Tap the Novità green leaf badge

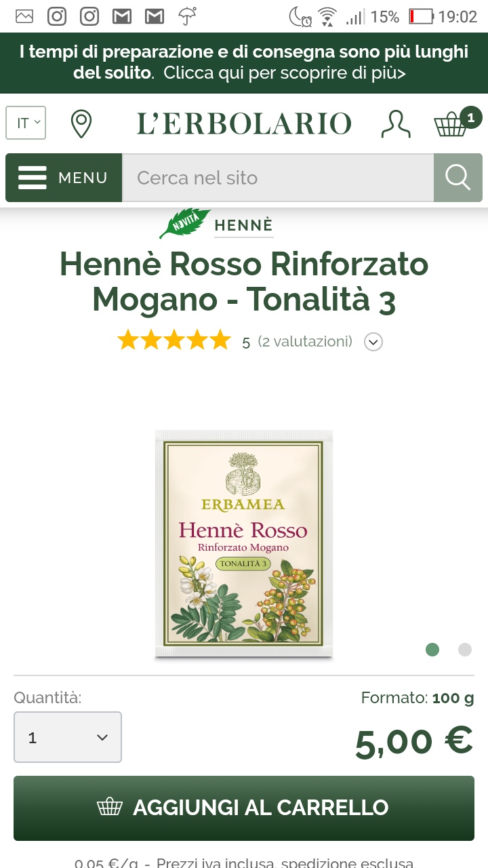[x=184, y=223]
